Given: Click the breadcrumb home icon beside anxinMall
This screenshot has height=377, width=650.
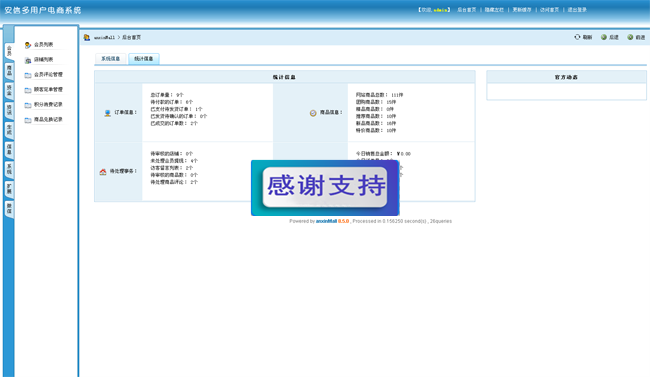Looking at the screenshot, I should pyautogui.click(x=87, y=37).
